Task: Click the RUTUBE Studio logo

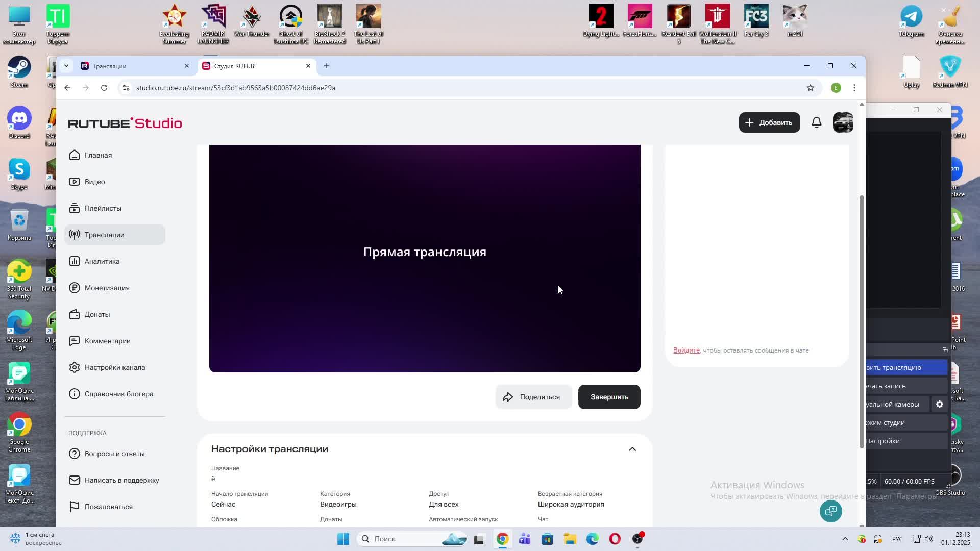Action: tap(125, 123)
